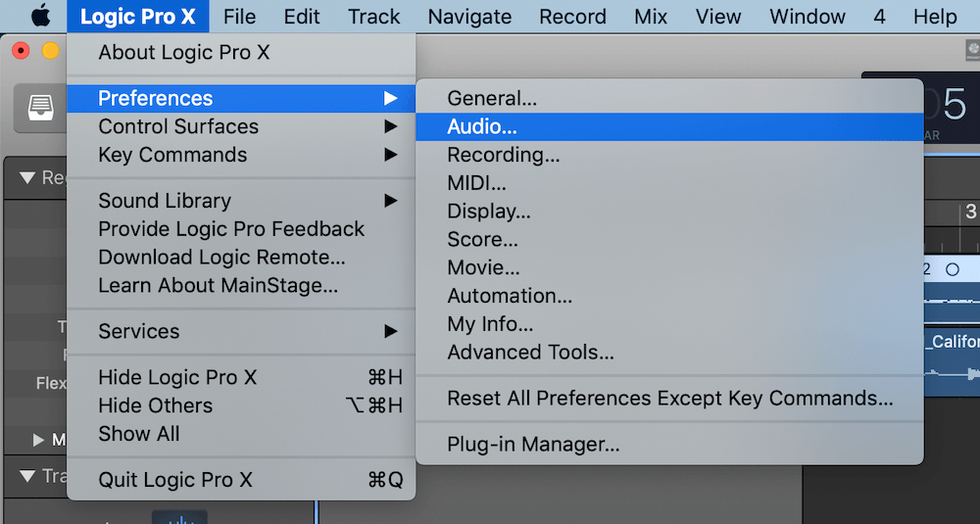The height and width of the screenshot is (524, 980).
Task: Open Audio preferences
Action: (481, 126)
